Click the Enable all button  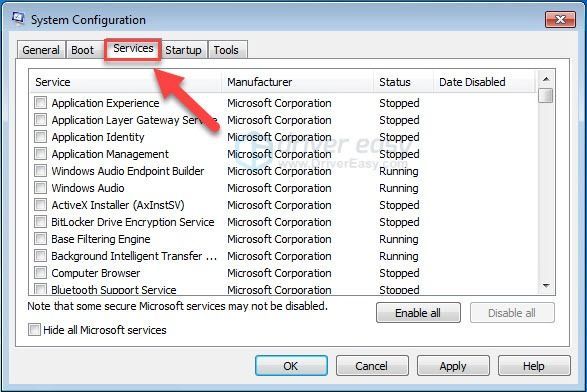(x=418, y=313)
